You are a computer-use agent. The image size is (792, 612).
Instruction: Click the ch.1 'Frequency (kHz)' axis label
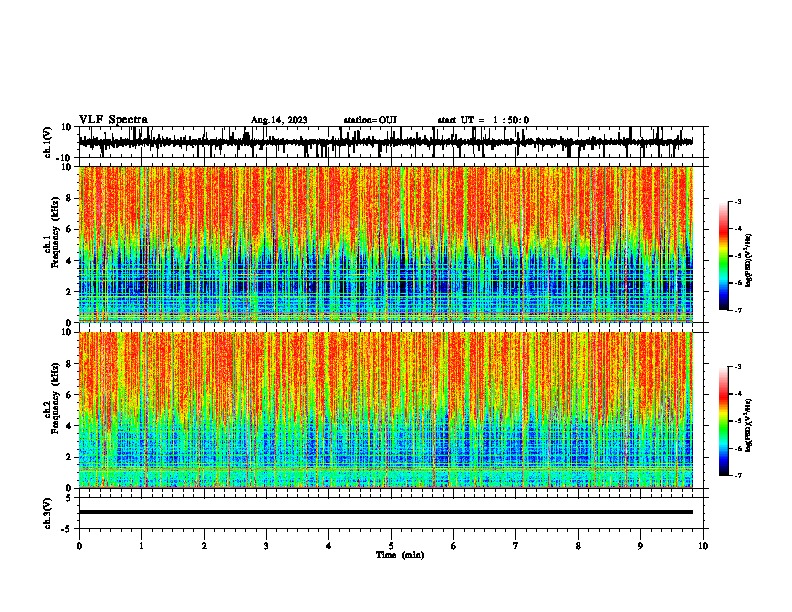click(x=55, y=232)
